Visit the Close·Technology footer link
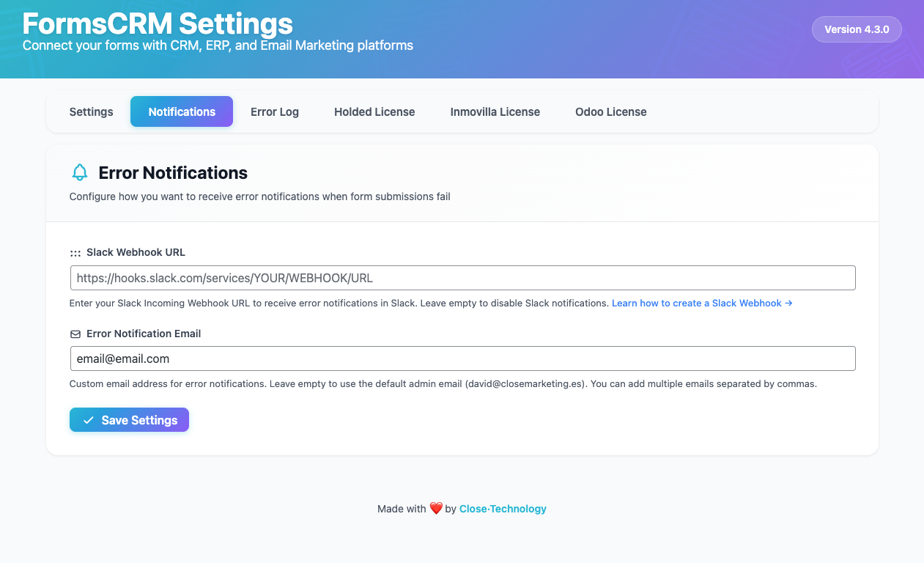Viewport: 924px width, 563px height. tap(503, 509)
